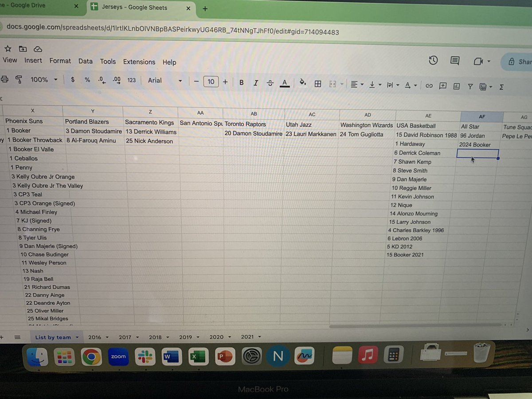Toggle bold formatting

[242, 82]
